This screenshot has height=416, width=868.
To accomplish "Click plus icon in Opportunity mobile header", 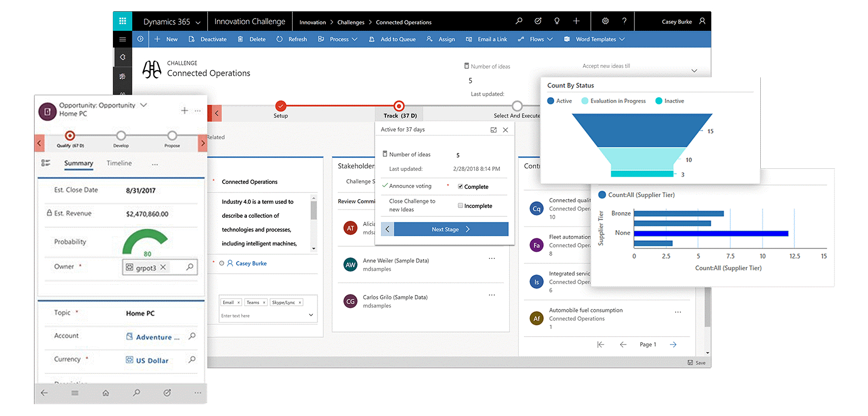I will click(185, 110).
